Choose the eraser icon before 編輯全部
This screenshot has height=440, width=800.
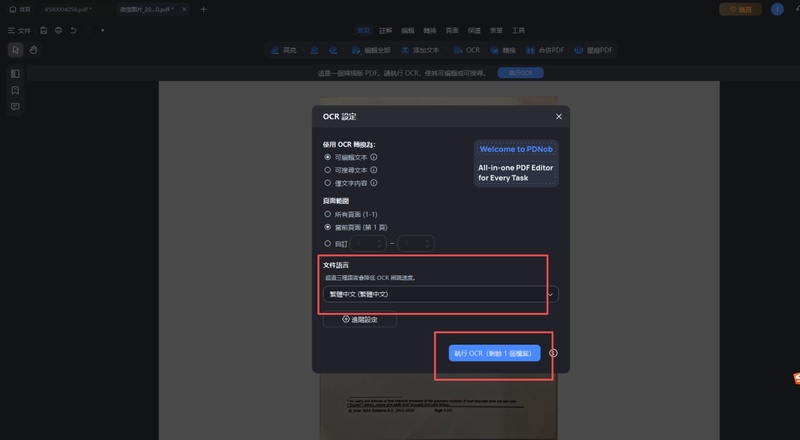pyautogui.click(x=333, y=50)
